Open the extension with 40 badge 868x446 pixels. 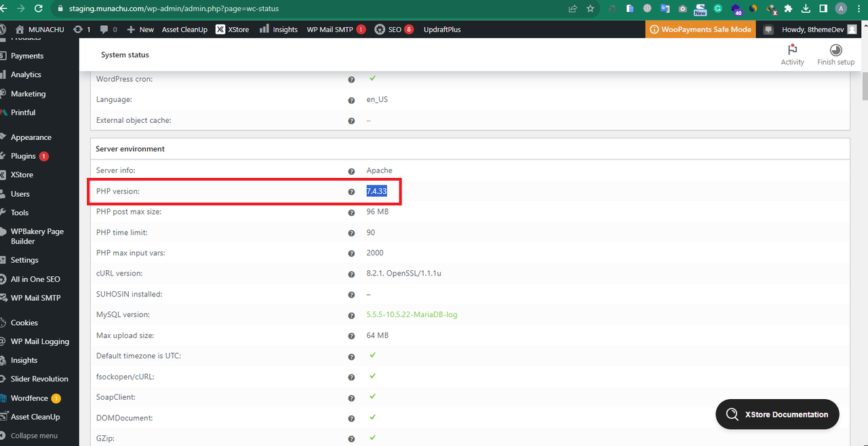(736, 10)
